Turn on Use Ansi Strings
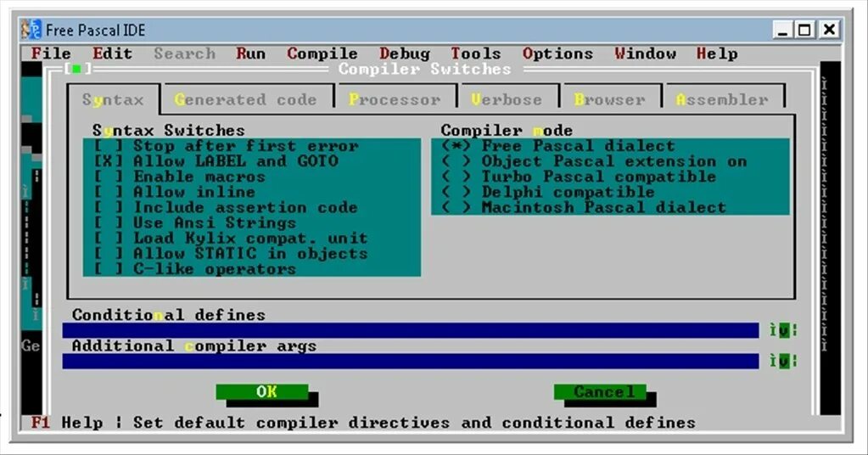Image resolution: width=868 pixels, height=455 pixels. coord(195,223)
